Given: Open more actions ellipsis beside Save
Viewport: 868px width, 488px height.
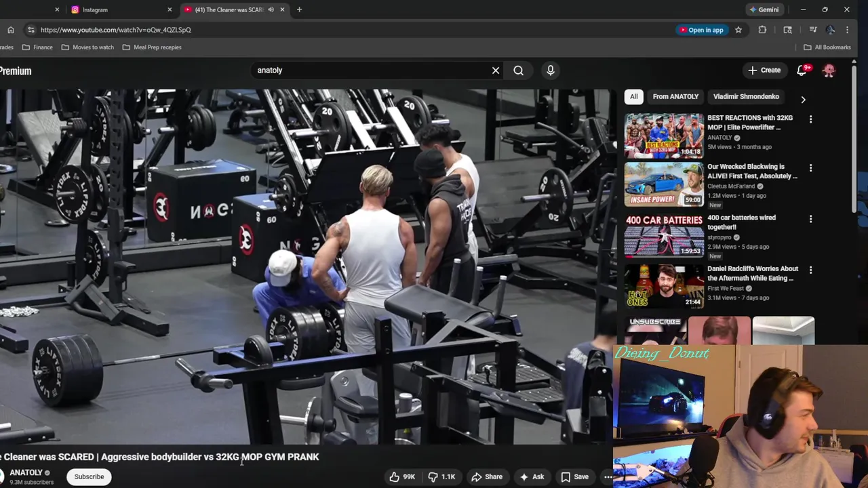Looking at the screenshot, I should tap(608, 477).
